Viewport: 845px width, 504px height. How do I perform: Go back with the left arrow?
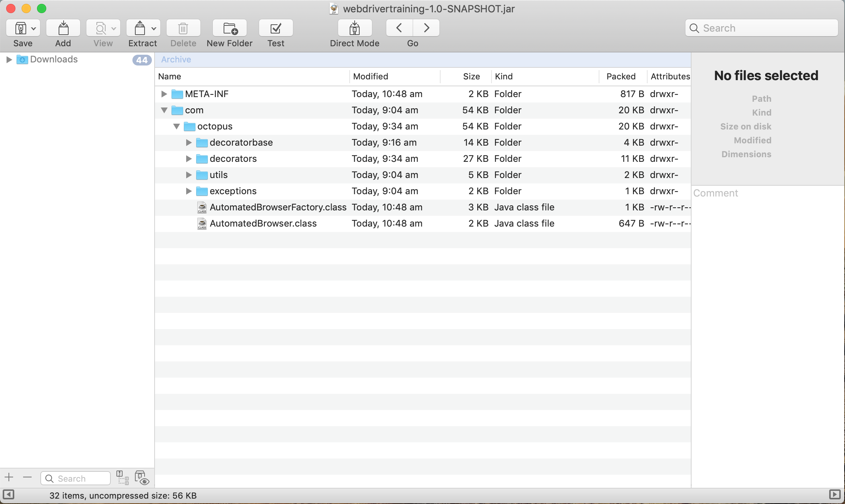399,28
